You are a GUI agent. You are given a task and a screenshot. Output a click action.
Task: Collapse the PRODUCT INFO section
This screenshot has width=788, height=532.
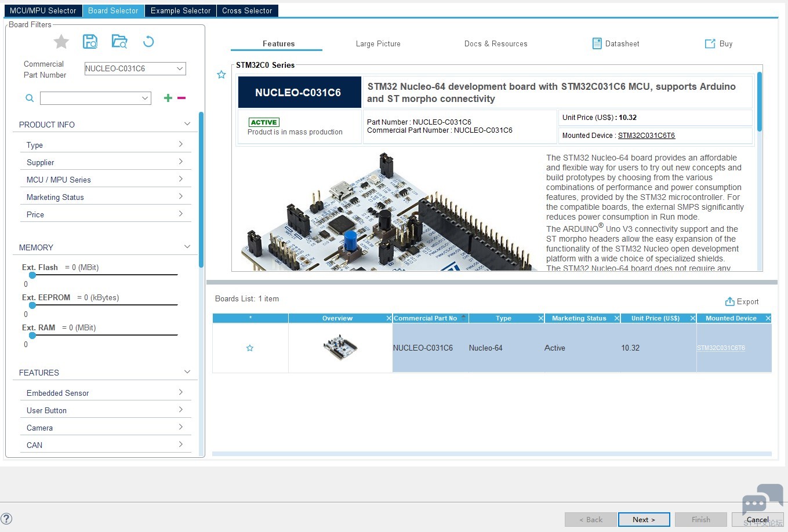pos(187,124)
